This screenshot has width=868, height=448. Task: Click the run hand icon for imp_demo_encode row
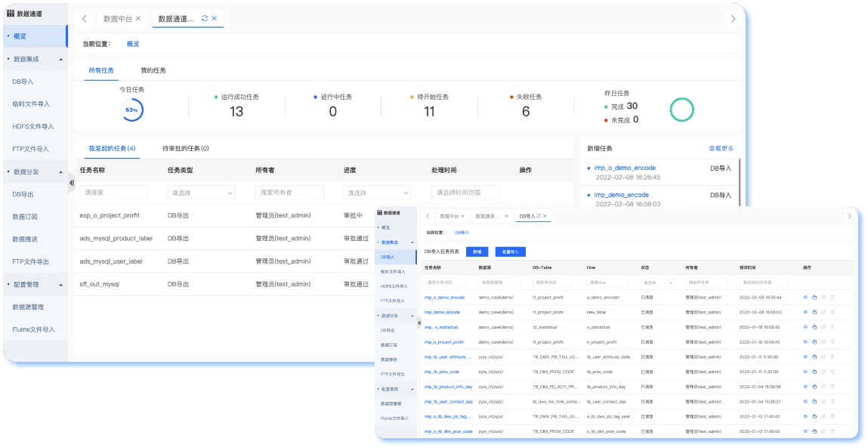pos(814,312)
